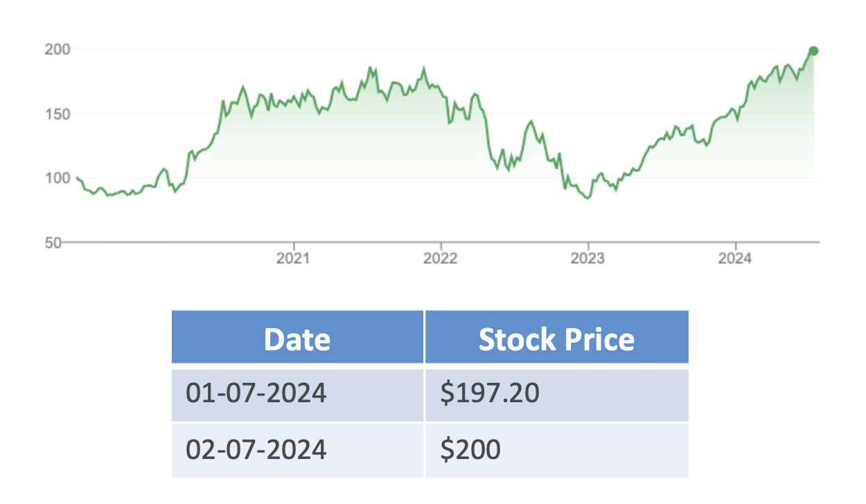Click the tick mark above the 2024 label
Viewport: 866px width, 504px height.
click(x=735, y=246)
